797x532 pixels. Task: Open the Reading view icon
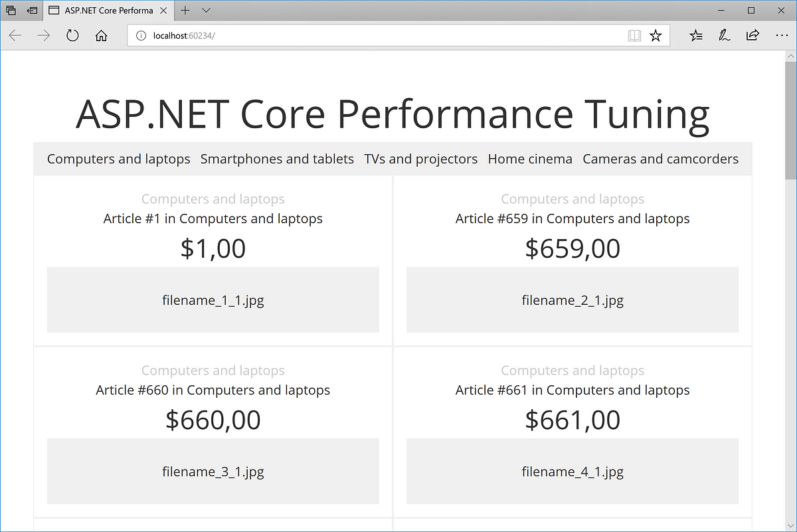[634, 36]
